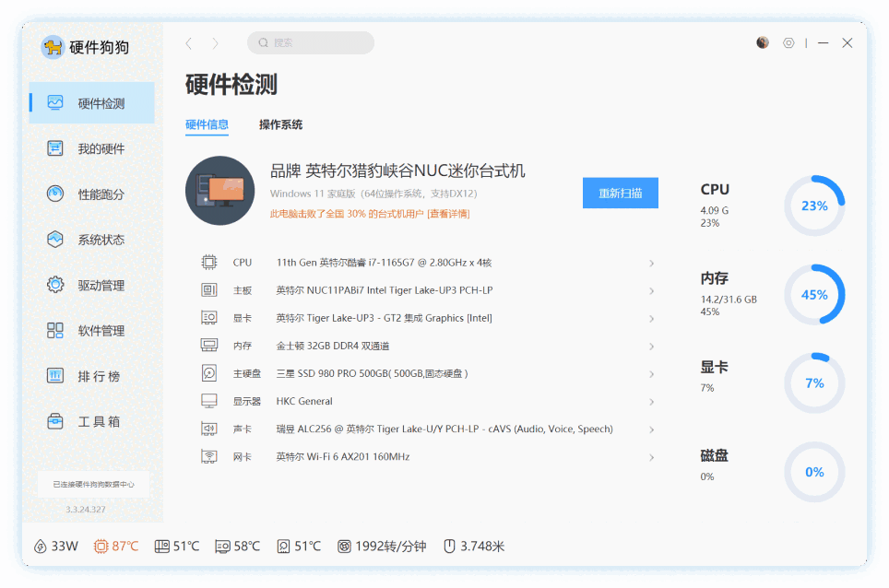
Task: Expand the 显卡 Tiger Lake row chevron
Action: pos(651,318)
